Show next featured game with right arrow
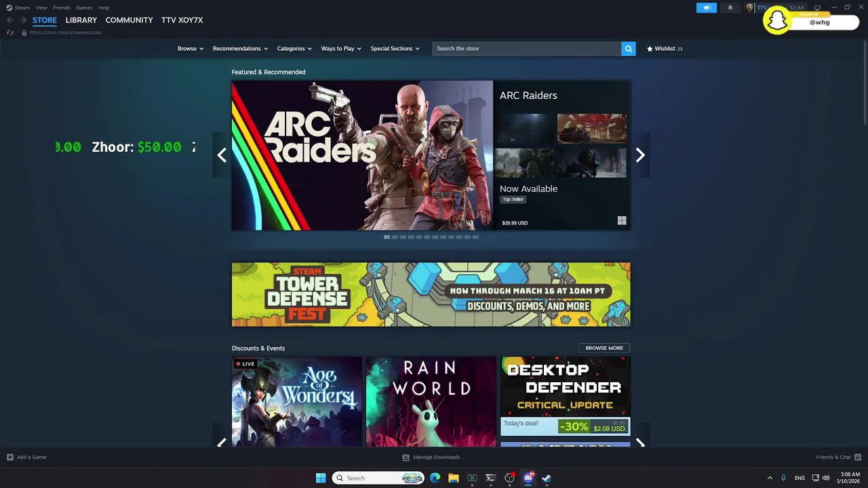Screen dimensions: 868x488 tap(640, 155)
